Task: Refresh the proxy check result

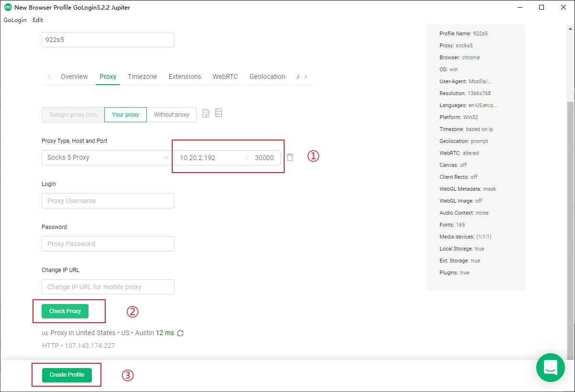Action: (x=180, y=333)
